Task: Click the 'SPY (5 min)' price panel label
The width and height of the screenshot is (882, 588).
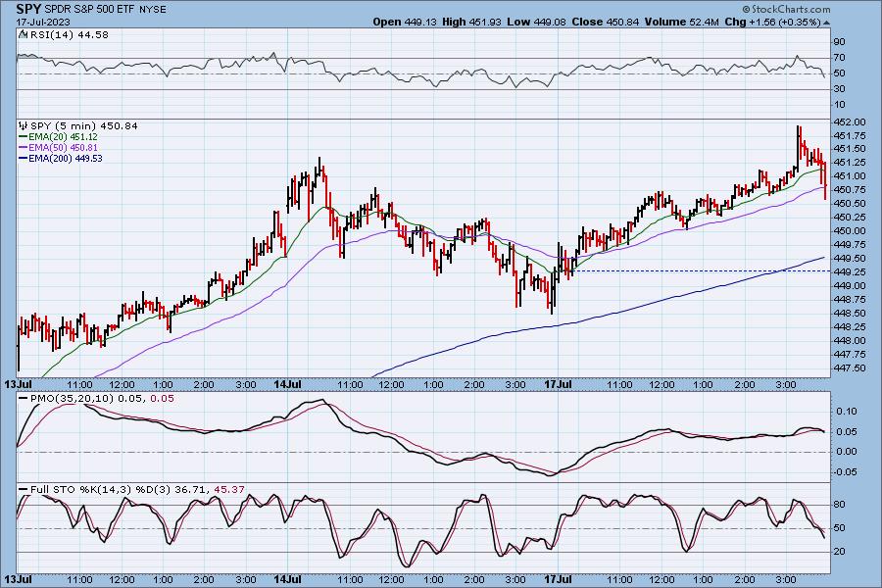Action: (x=62, y=125)
